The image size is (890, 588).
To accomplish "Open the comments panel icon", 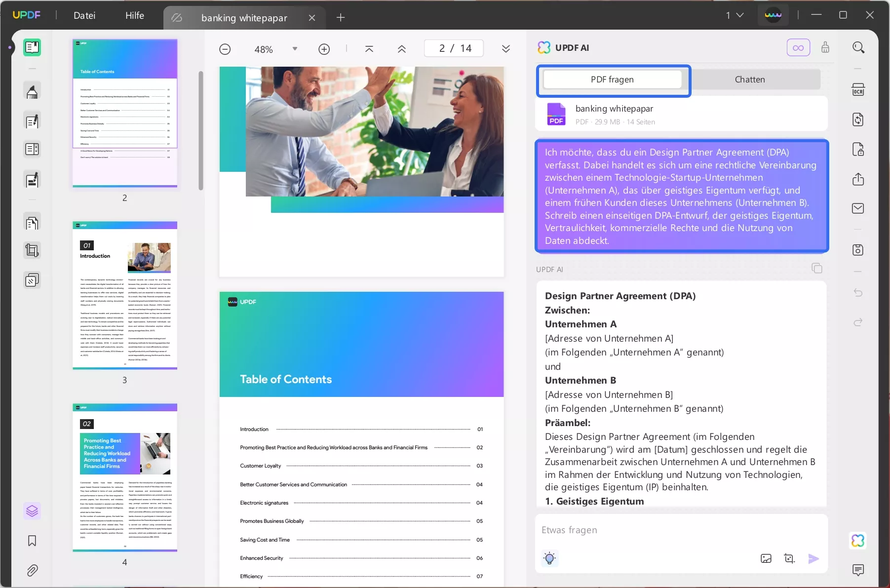I will (x=858, y=570).
